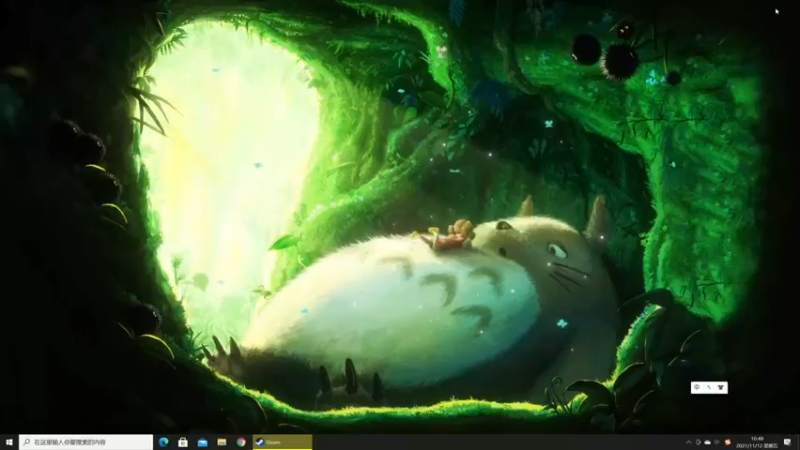This screenshot has width=800, height=450.
Task: Click the first icon in floating IME toolbar
Action: [697, 388]
